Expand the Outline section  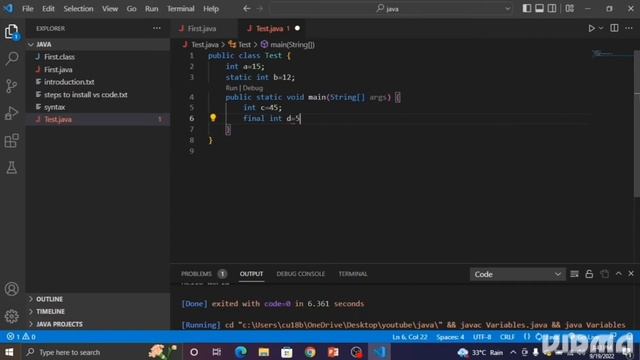tap(98, 299)
